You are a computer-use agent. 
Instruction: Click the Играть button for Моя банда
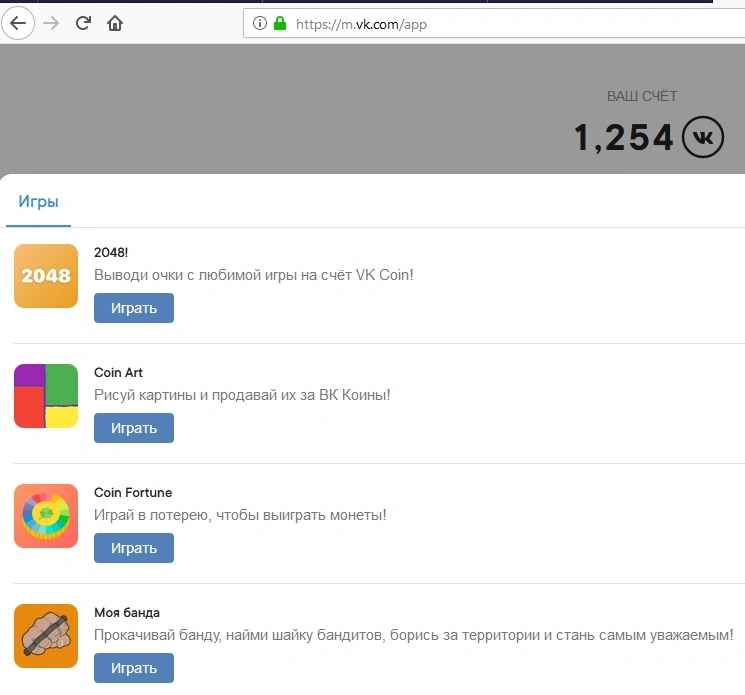click(134, 668)
